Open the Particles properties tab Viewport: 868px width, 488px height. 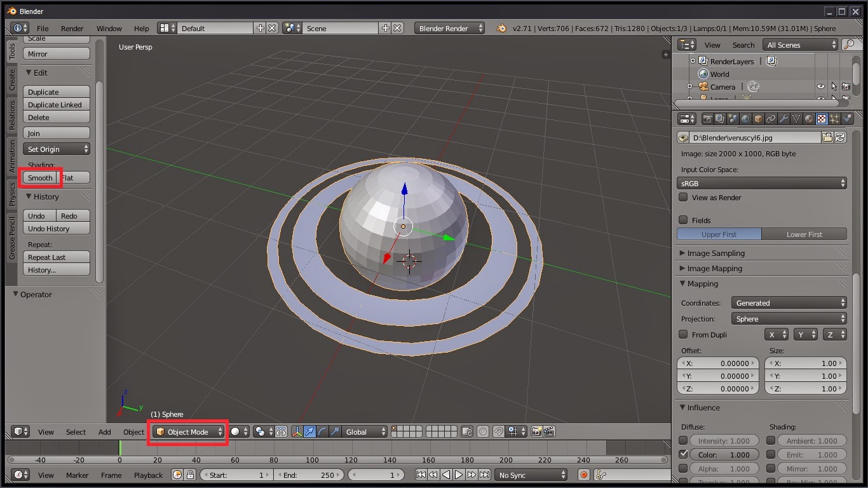[x=834, y=119]
